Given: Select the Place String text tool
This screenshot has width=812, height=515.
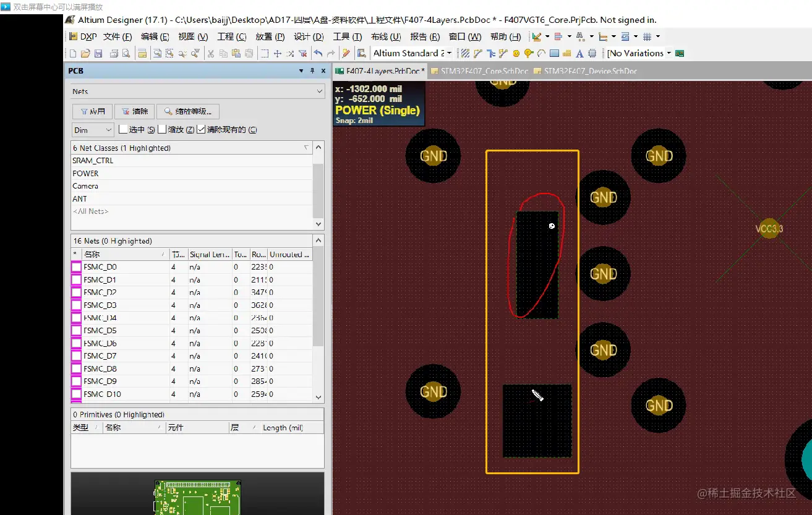Looking at the screenshot, I should [579, 53].
